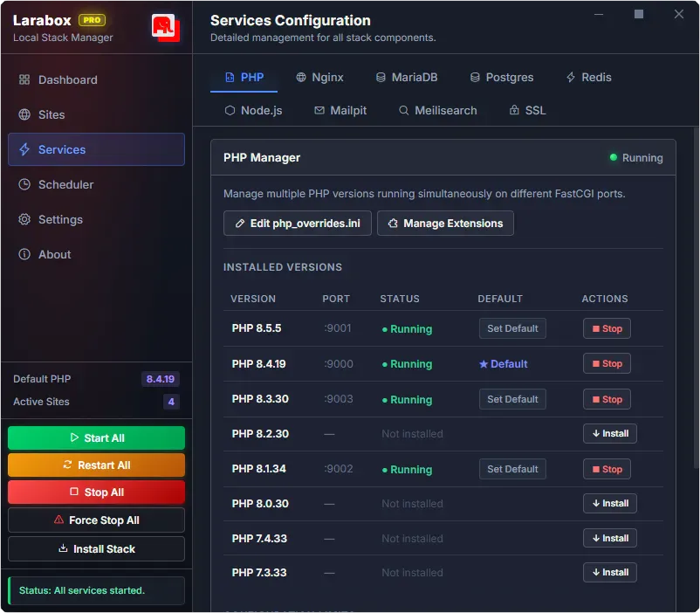Set PHP 8.1.34 as default

(x=512, y=469)
